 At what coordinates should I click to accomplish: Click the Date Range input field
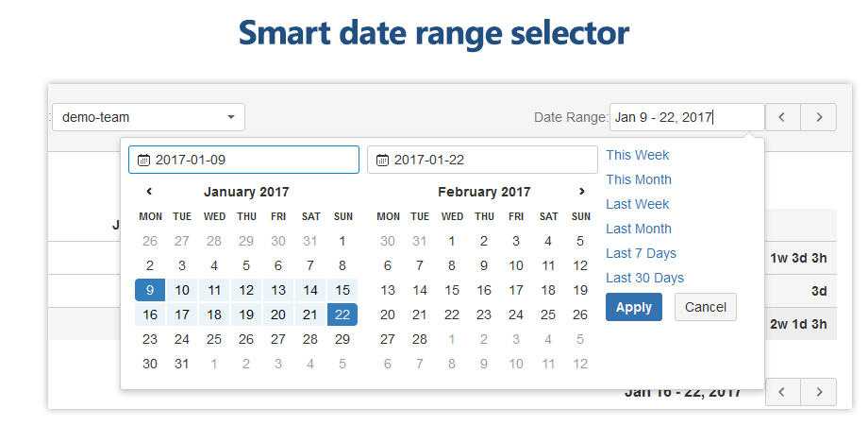686,117
